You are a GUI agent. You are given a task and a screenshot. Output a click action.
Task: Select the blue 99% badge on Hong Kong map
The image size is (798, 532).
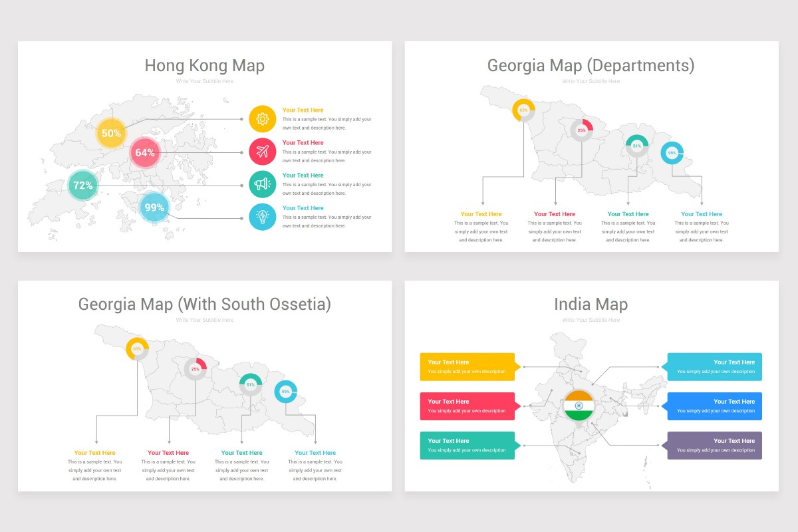pyautogui.click(x=153, y=207)
